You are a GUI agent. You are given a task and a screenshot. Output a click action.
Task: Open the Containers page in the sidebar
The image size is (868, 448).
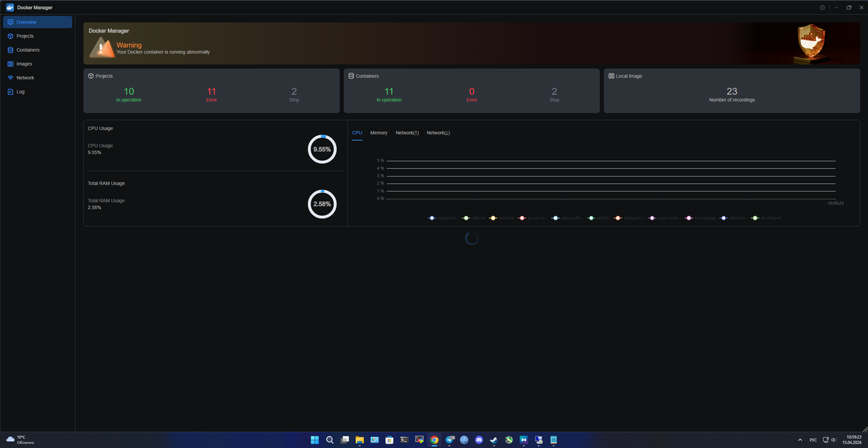37,50
